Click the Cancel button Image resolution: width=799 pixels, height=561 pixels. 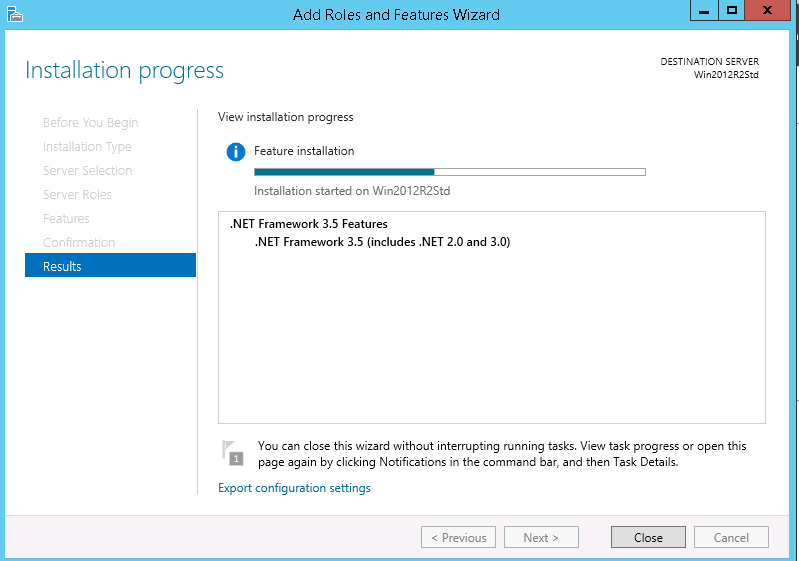(x=731, y=537)
